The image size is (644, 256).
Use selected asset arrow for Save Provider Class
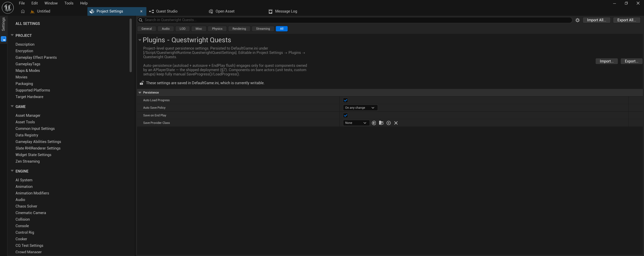(374, 123)
